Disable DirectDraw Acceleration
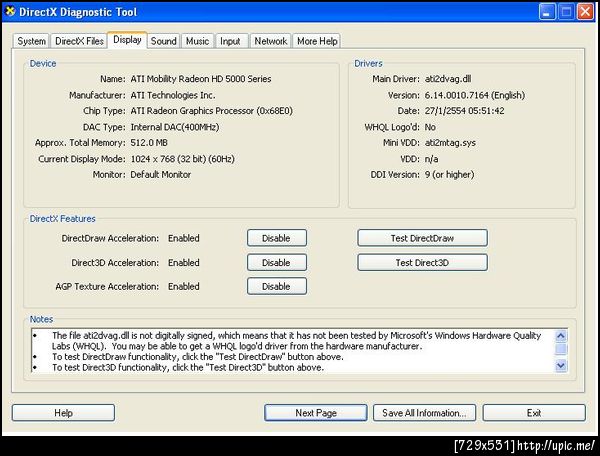 [x=277, y=238]
